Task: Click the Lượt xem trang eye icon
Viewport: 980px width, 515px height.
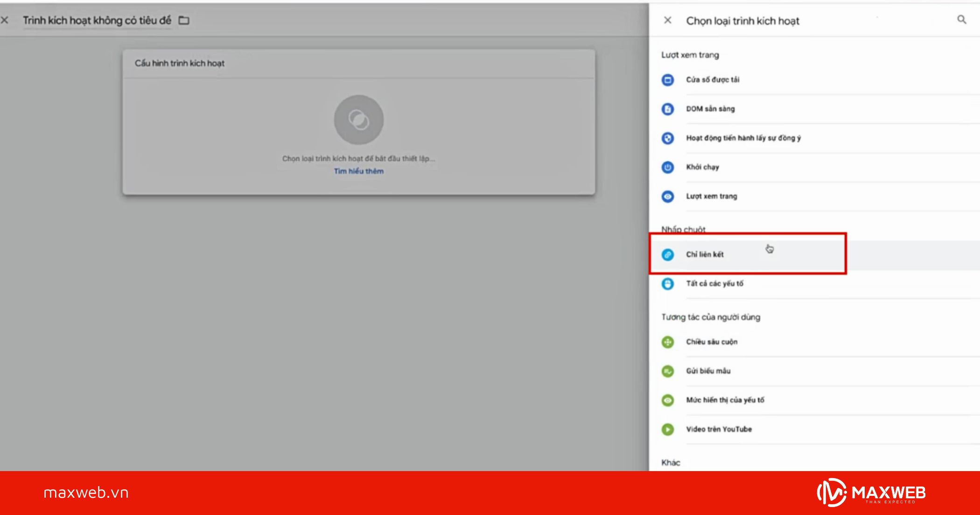Action: (668, 197)
